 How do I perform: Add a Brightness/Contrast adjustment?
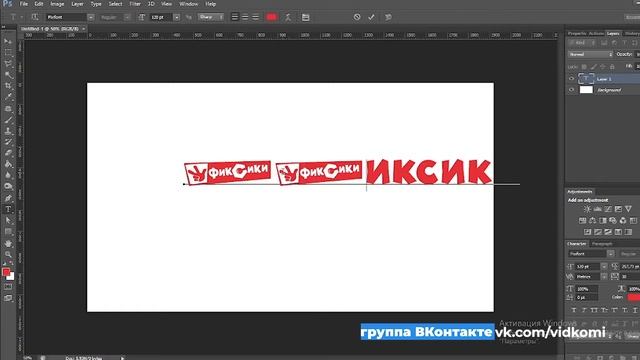click(587, 209)
